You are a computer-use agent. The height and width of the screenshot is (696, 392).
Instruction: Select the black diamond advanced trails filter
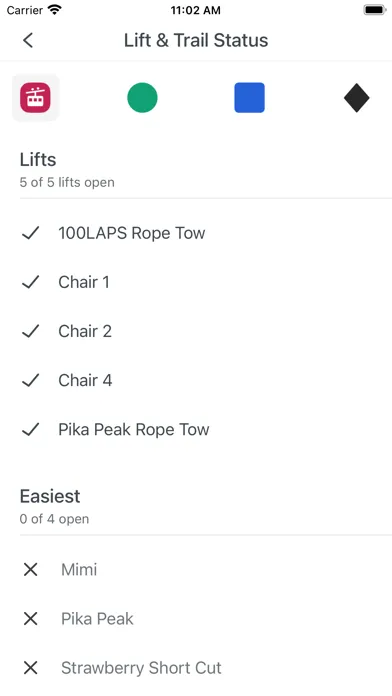point(356,98)
